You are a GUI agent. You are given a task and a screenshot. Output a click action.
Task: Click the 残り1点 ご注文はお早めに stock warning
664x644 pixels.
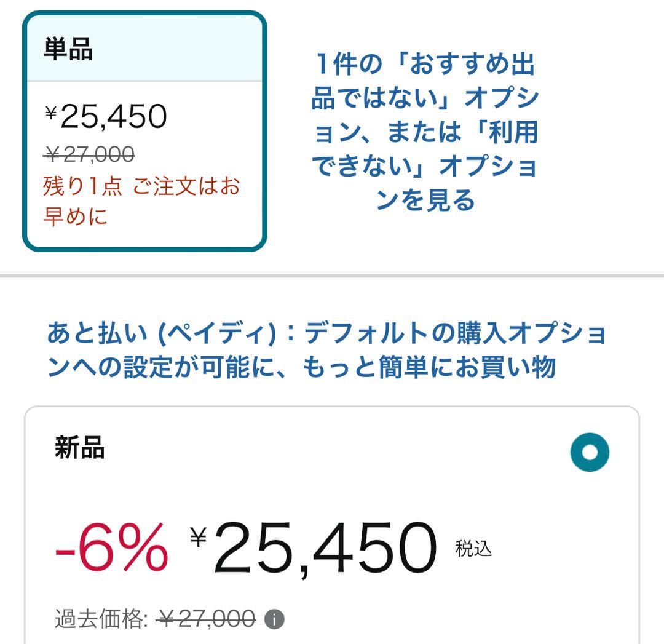tap(142, 201)
